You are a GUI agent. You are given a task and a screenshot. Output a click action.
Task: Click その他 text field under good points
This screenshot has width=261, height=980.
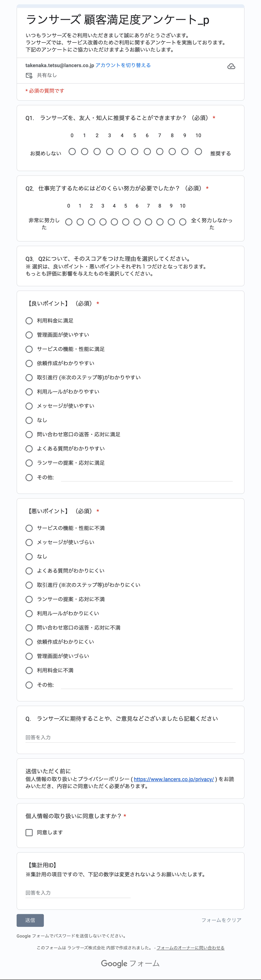point(147,477)
